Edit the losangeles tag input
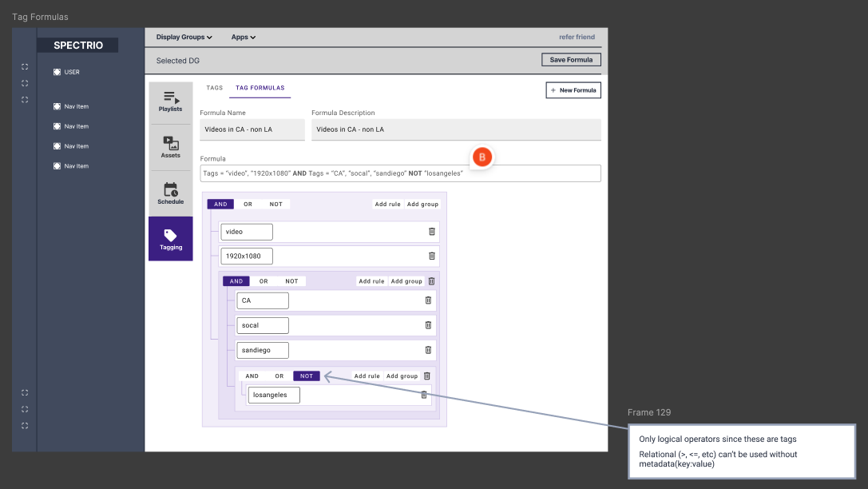Image resolution: width=868 pixels, height=489 pixels. click(274, 395)
